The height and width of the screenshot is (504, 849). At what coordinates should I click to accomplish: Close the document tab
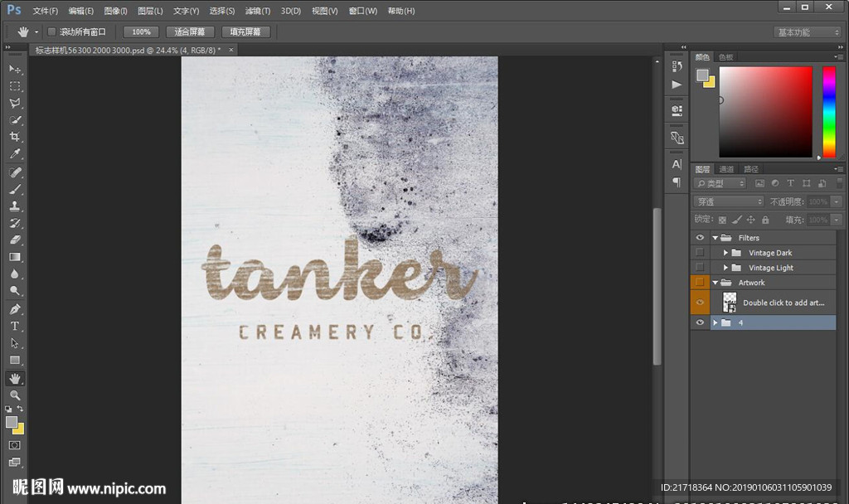231,50
